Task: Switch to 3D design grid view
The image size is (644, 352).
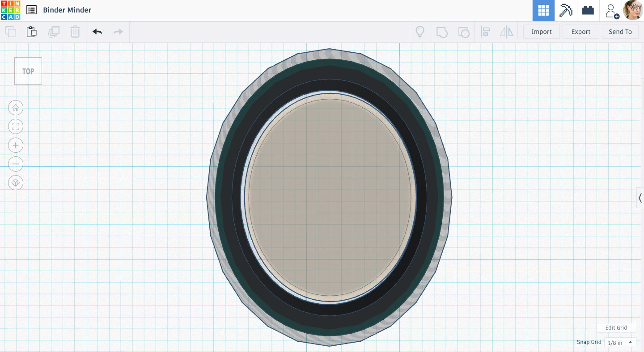Action: click(543, 10)
